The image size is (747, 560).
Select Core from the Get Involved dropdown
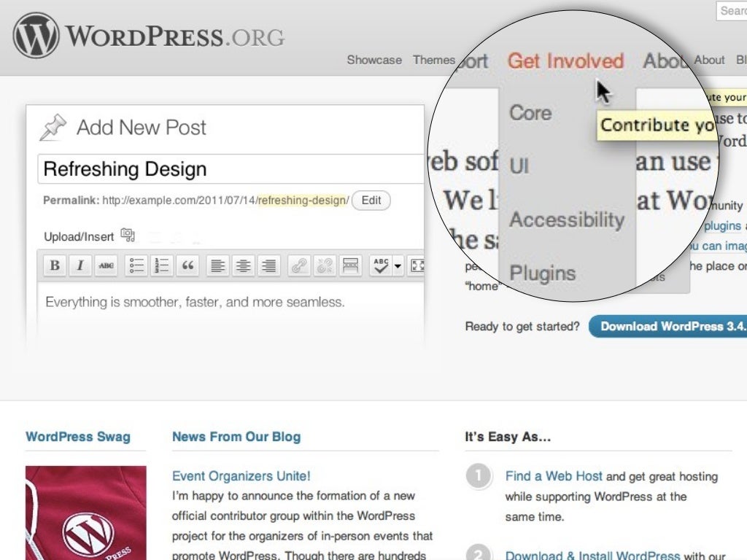530,113
